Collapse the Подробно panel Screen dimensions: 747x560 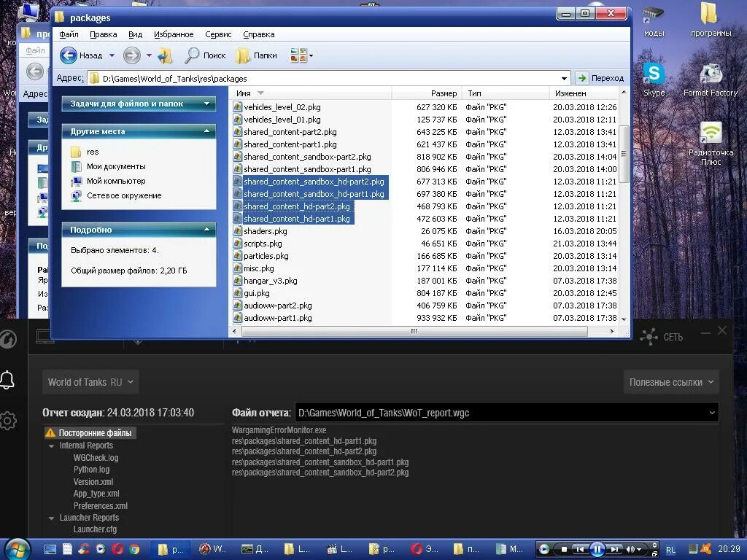[206, 230]
